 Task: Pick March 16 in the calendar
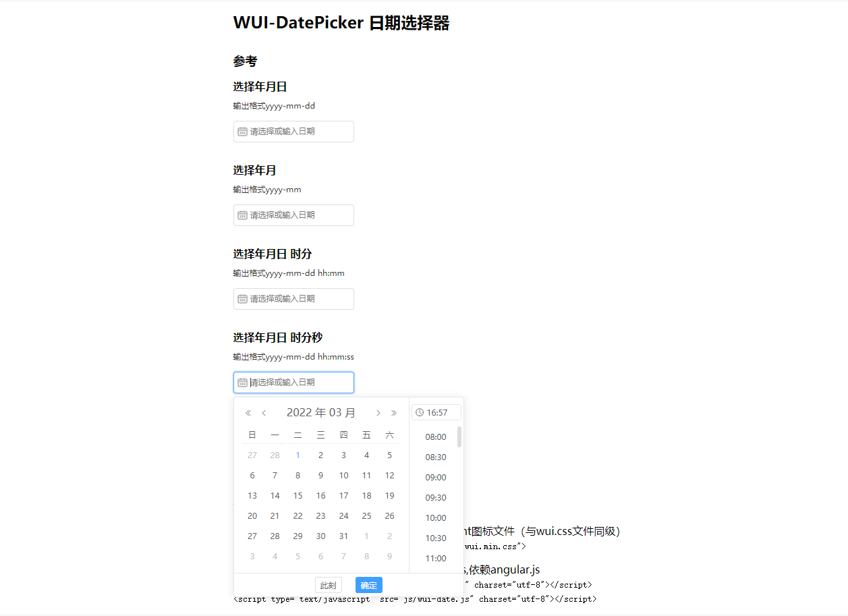coord(321,496)
